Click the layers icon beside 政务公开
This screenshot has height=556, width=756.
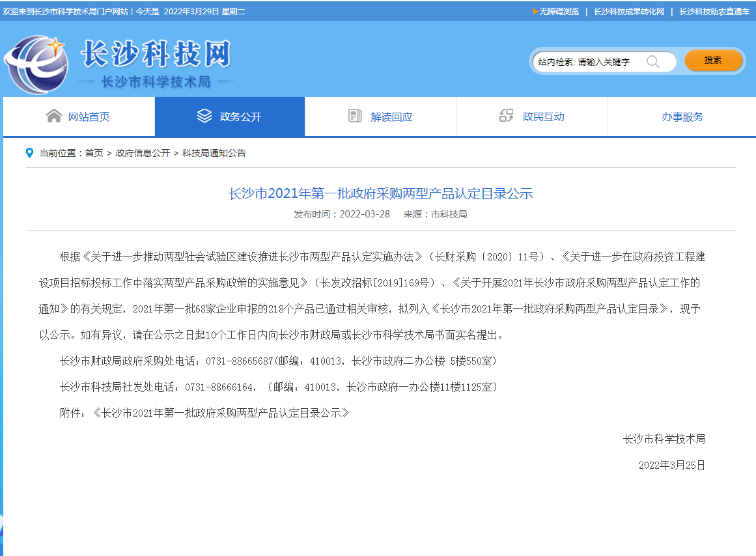204,116
